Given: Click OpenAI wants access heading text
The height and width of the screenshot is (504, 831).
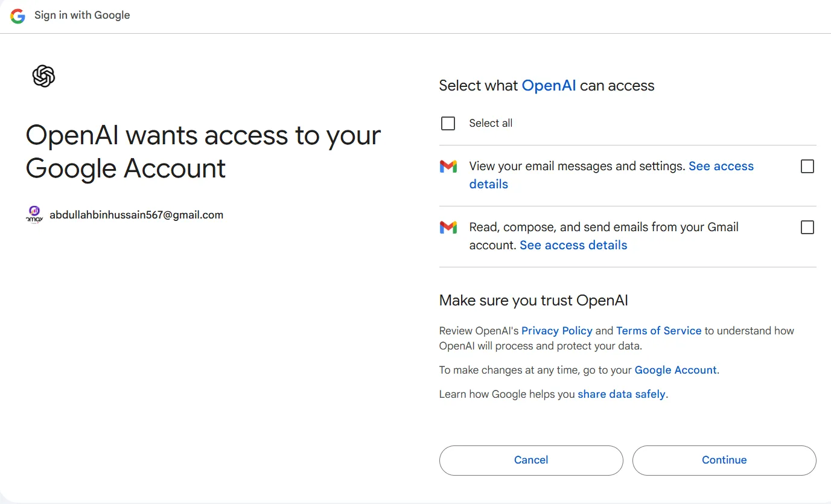Looking at the screenshot, I should click(203, 152).
